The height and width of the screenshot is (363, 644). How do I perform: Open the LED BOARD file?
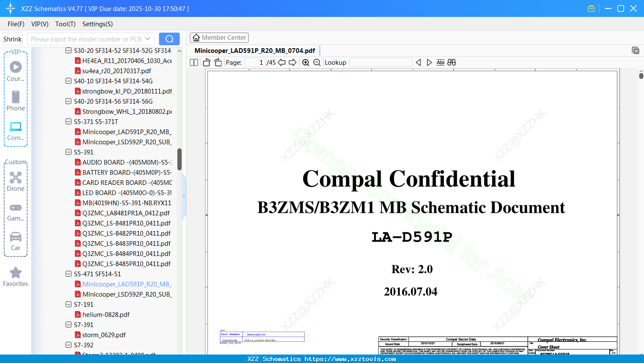[x=123, y=193]
